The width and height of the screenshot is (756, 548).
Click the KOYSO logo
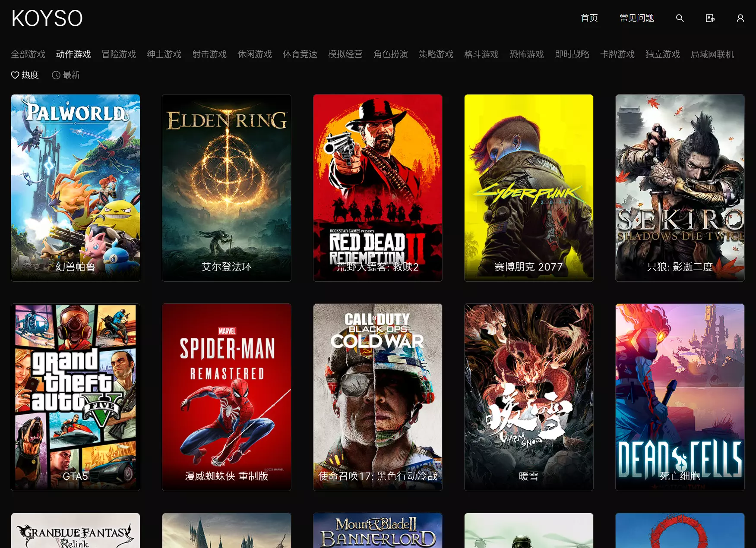click(47, 19)
